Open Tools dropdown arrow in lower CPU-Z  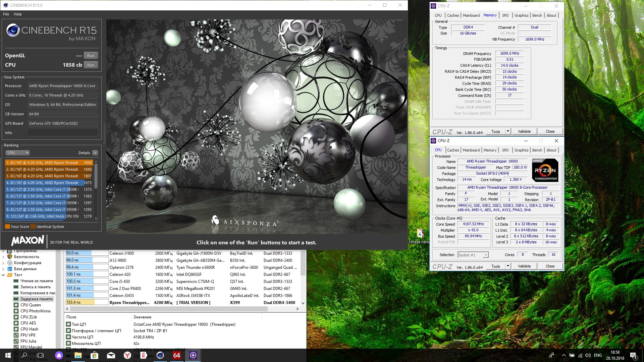tap(508, 266)
